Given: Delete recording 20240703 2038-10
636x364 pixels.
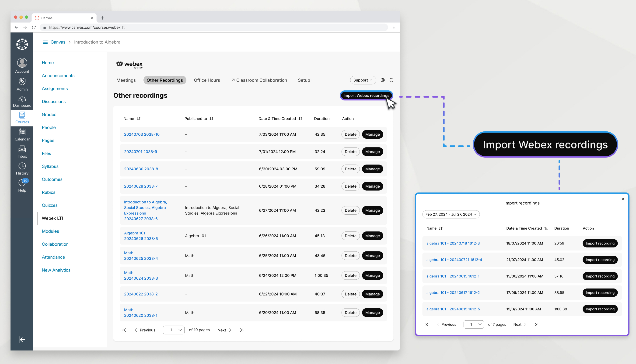Looking at the screenshot, I should tap(350, 134).
